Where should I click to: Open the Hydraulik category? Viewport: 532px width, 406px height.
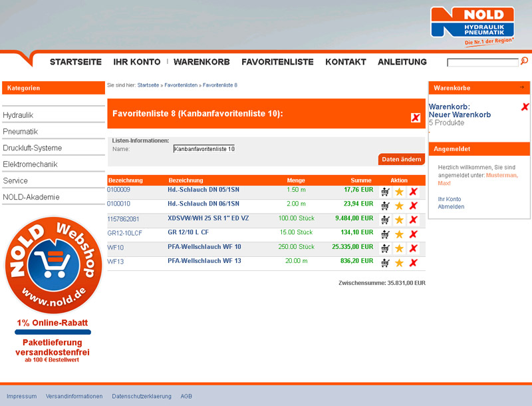[x=18, y=115]
